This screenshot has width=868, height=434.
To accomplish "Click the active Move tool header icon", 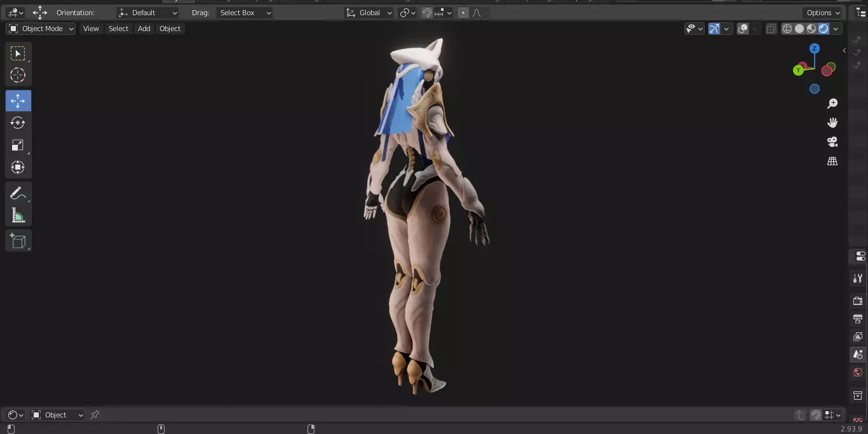I will [x=40, y=13].
